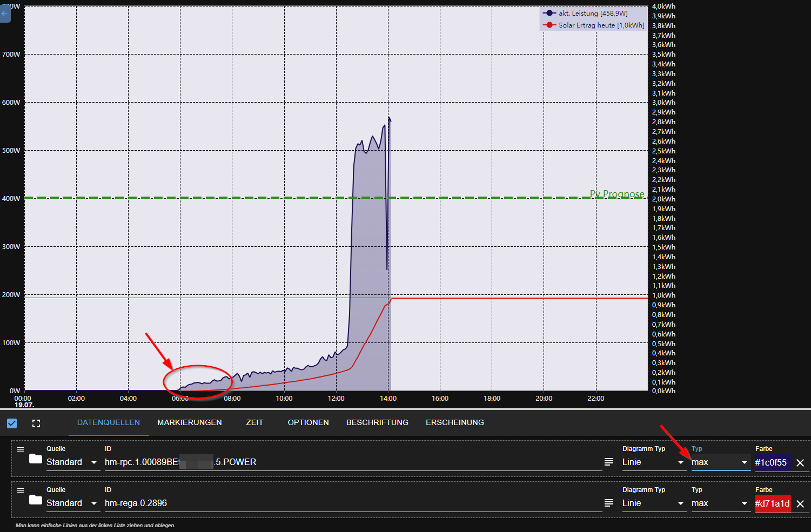Viewport: 811px width, 532px height.
Task: Open folder browser for POWER data source
Action: click(x=36, y=459)
